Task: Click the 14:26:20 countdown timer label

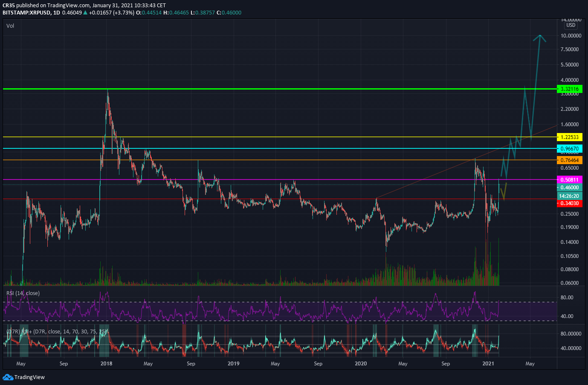Action: point(570,196)
